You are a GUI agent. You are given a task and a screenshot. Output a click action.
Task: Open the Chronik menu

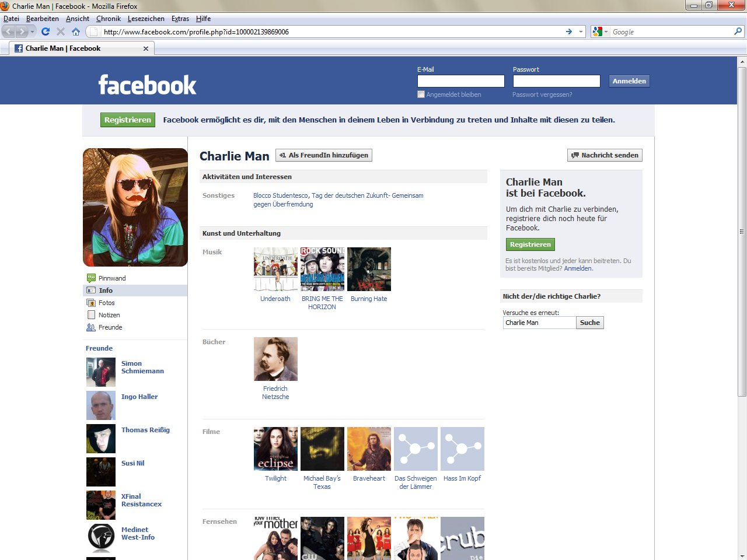[109, 19]
